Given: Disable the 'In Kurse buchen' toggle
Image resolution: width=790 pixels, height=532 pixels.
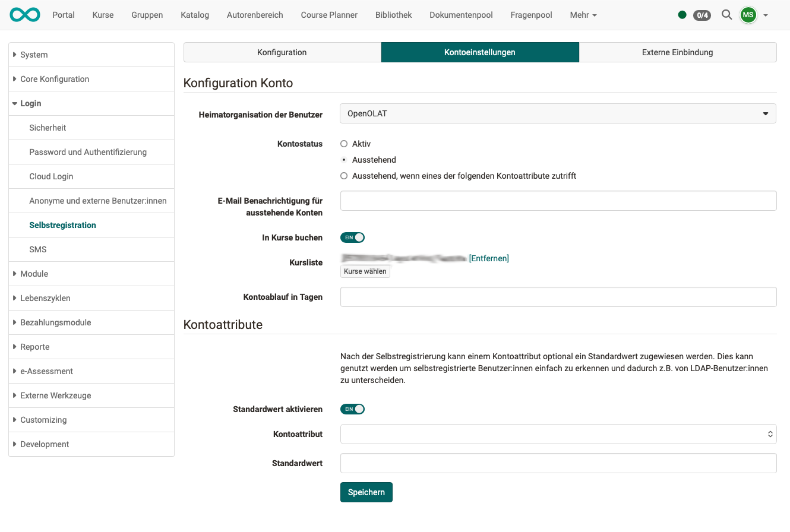Looking at the screenshot, I should click(352, 237).
